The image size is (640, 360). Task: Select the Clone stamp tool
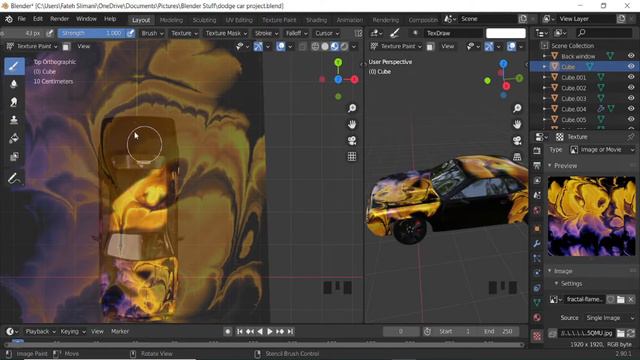14,120
